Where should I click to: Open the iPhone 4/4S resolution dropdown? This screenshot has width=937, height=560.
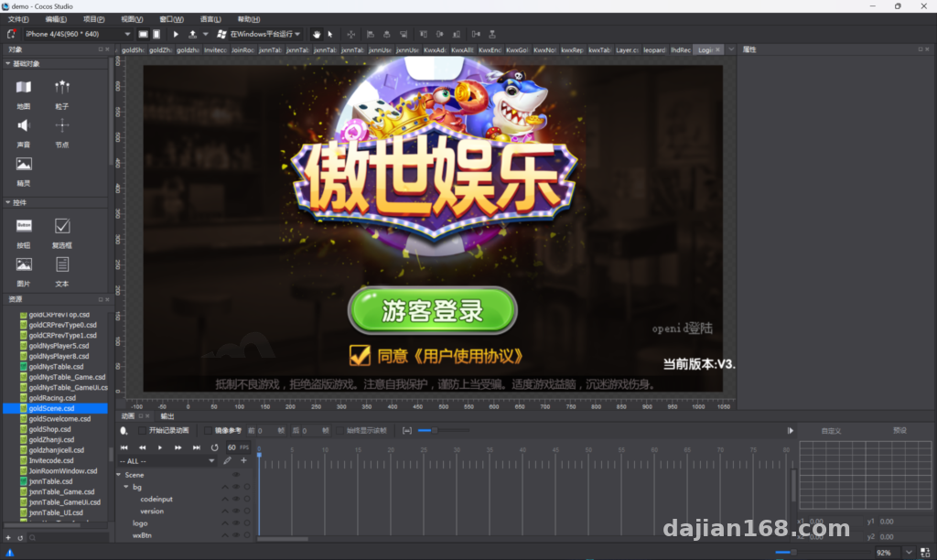77,34
